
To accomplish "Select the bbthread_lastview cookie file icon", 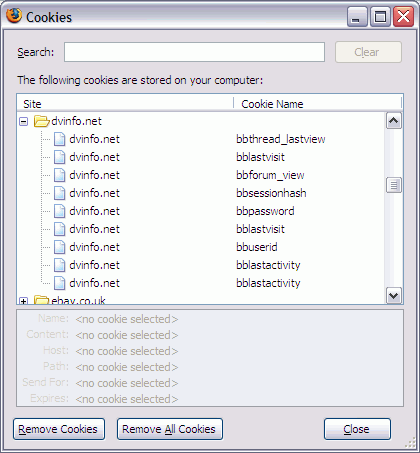I will (60, 139).
